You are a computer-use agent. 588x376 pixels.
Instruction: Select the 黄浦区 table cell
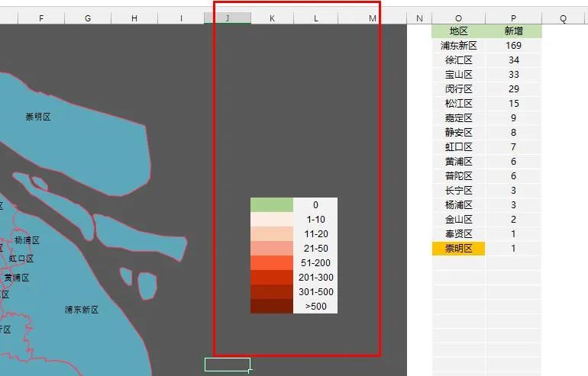coord(458,162)
